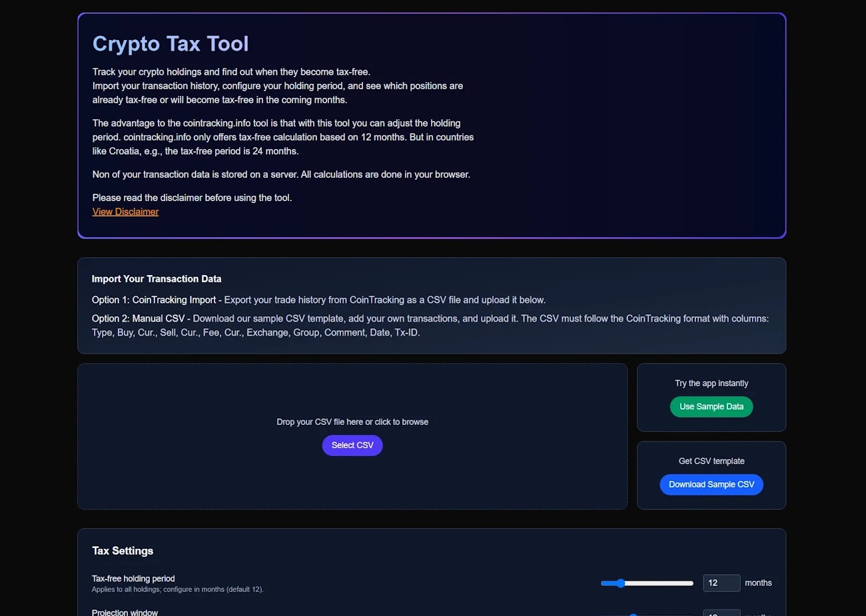Click the 'Projection window' label
Image resolution: width=866 pixels, height=616 pixels.
point(125,612)
